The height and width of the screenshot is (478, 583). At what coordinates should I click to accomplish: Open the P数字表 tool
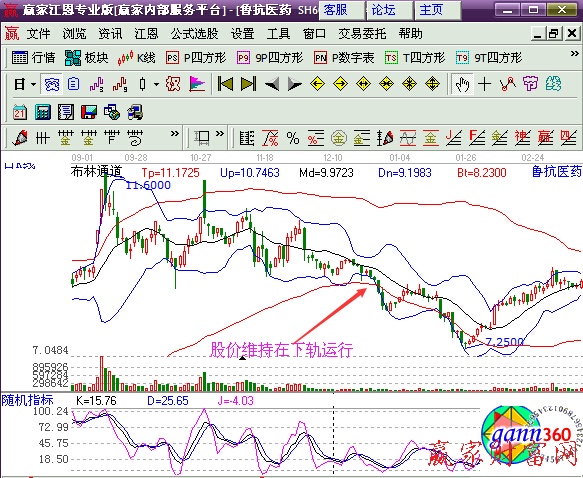click(x=344, y=58)
